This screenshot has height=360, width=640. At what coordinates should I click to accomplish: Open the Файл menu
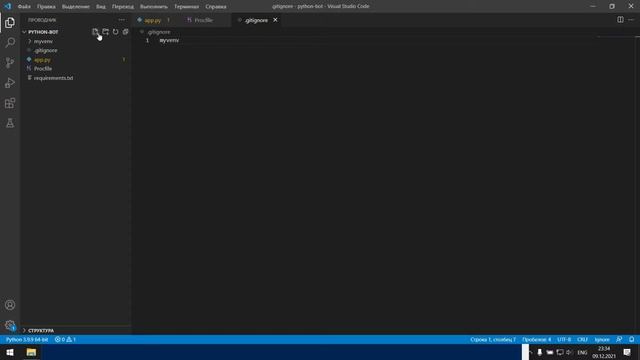click(24, 7)
